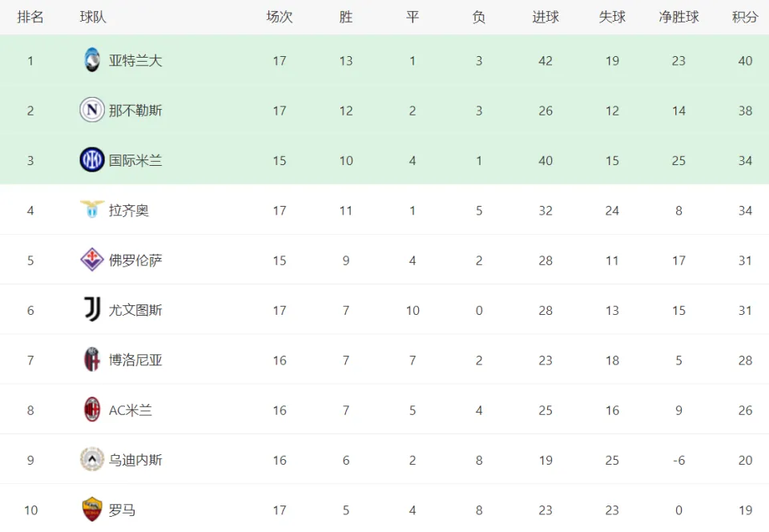
Task: Open the 国际米兰 team name link
Action: click(135, 160)
